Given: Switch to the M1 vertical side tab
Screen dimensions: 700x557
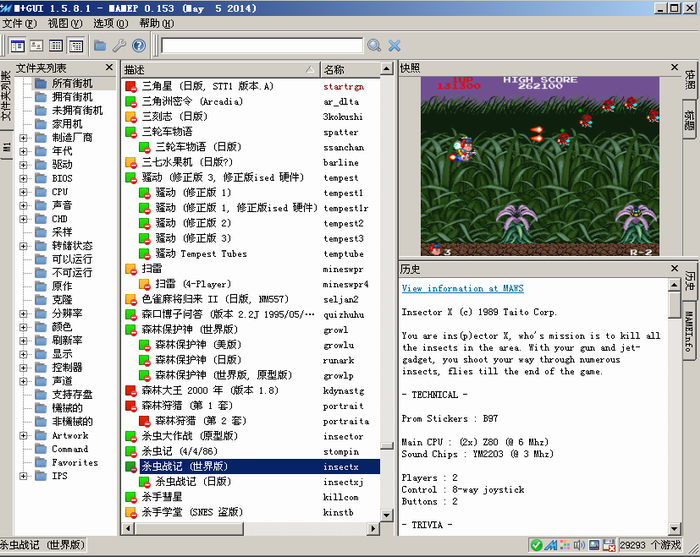Looking at the screenshot, I should click(6, 146).
